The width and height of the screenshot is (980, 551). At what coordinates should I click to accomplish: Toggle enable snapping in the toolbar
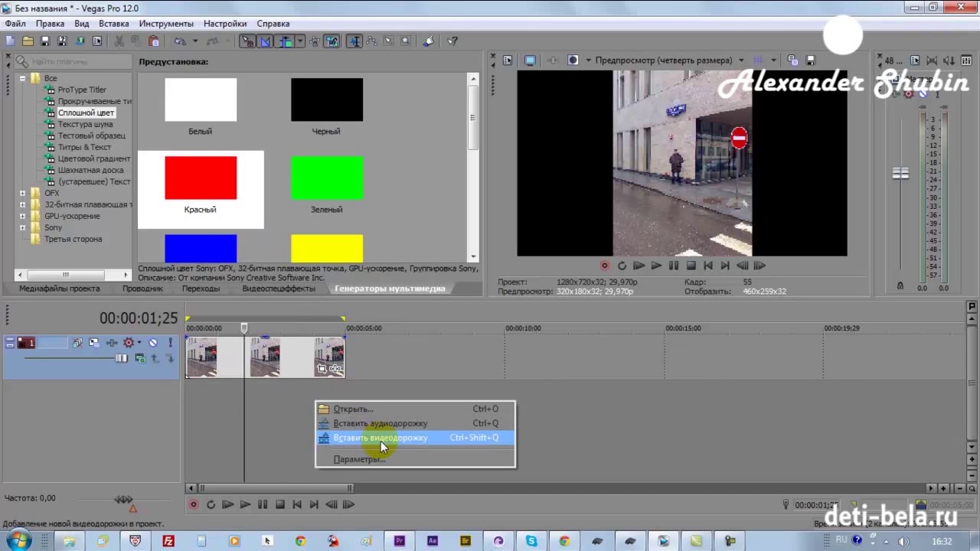pyautogui.click(x=247, y=41)
